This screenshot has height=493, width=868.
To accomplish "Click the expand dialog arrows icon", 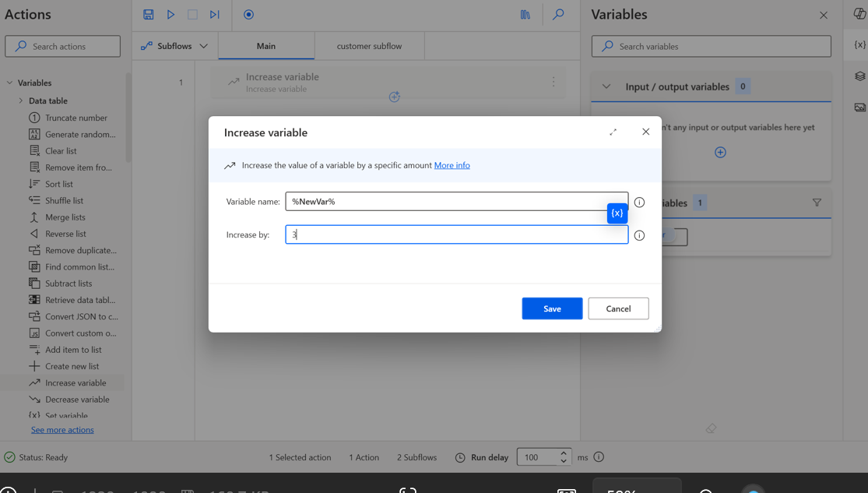I will click(613, 132).
